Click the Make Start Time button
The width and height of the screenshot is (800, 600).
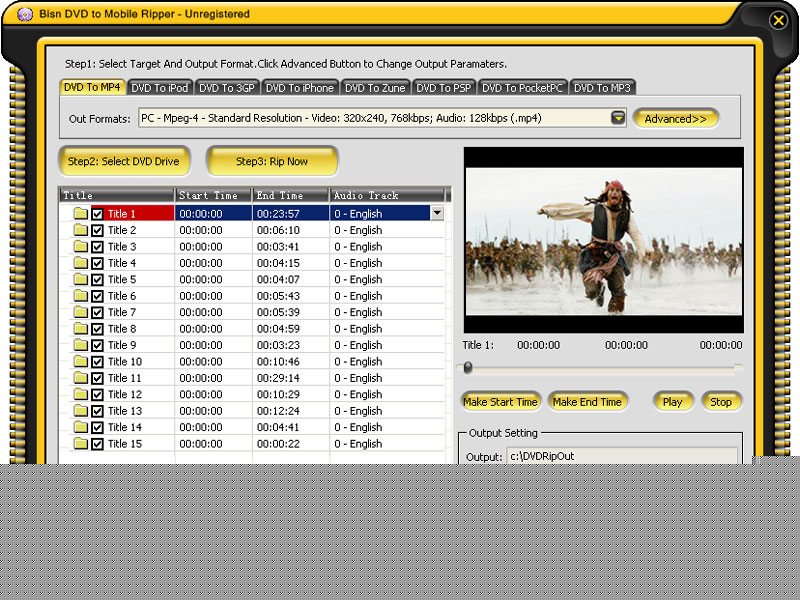click(501, 402)
